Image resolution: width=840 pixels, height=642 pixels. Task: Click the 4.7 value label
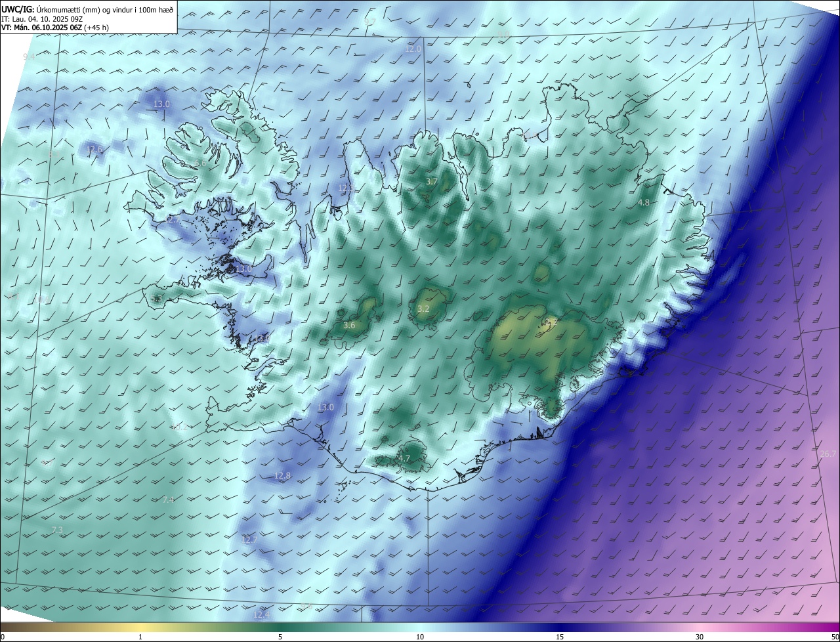pyautogui.click(x=404, y=458)
